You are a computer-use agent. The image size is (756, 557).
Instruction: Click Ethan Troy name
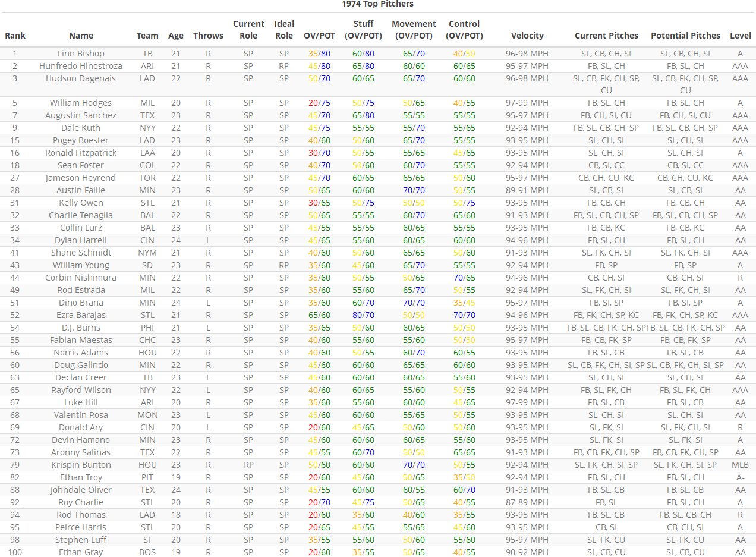pos(81,477)
